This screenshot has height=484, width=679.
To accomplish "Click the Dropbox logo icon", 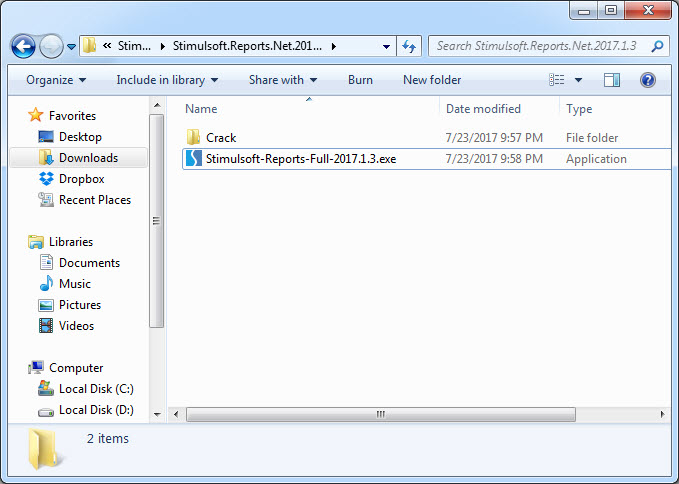I will click(46, 178).
